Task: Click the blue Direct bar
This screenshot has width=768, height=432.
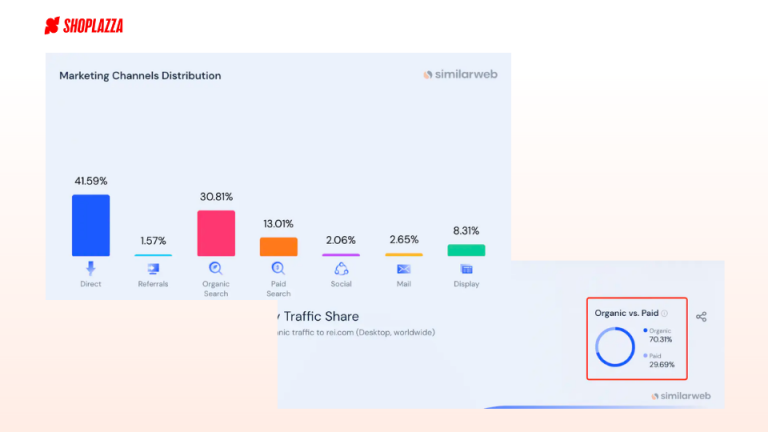Action: pyautogui.click(x=91, y=225)
